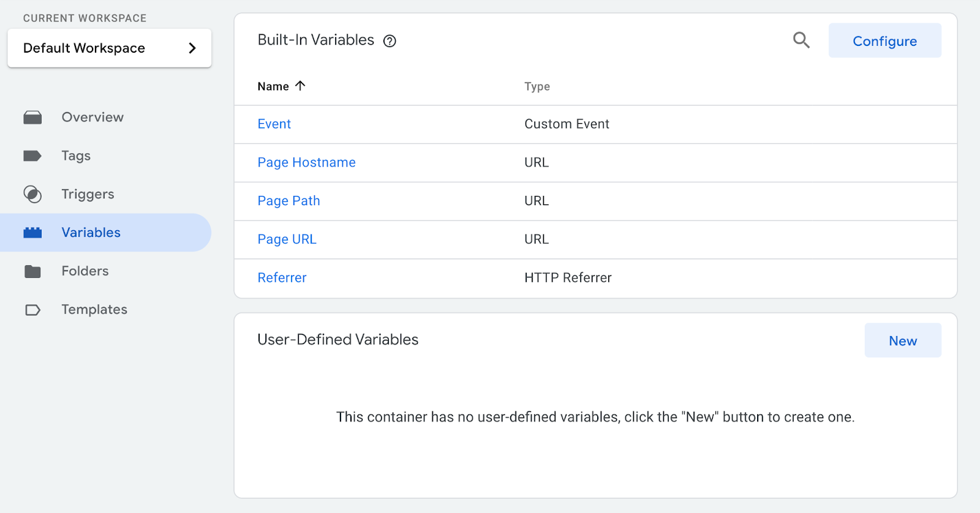This screenshot has width=980, height=513.
Task: Select the Page URL variable
Action: tap(287, 239)
